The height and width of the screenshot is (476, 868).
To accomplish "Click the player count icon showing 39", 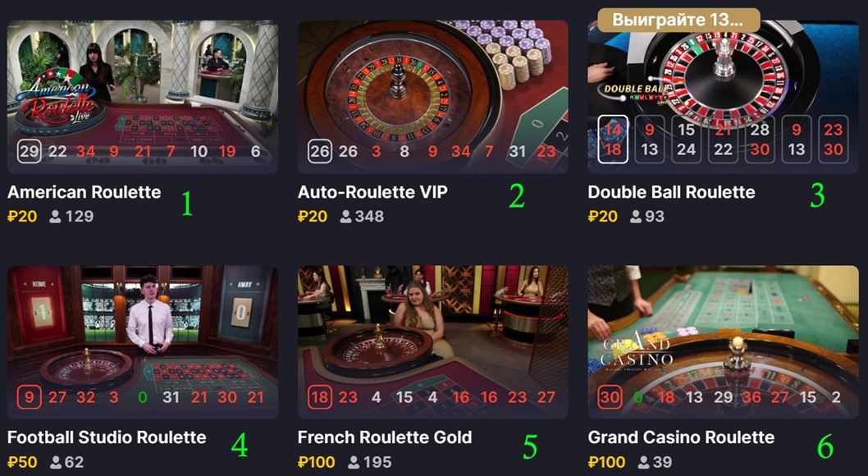I will pos(643,461).
